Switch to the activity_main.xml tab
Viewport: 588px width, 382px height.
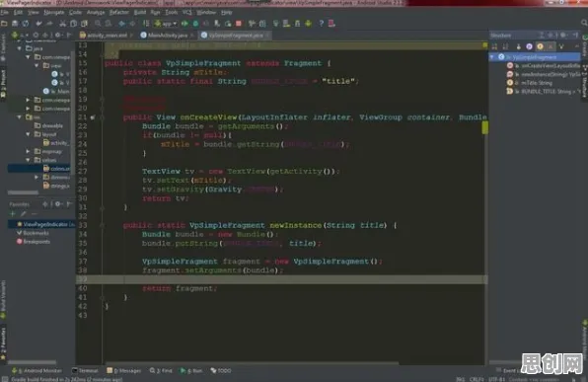(x=107, y=36)
